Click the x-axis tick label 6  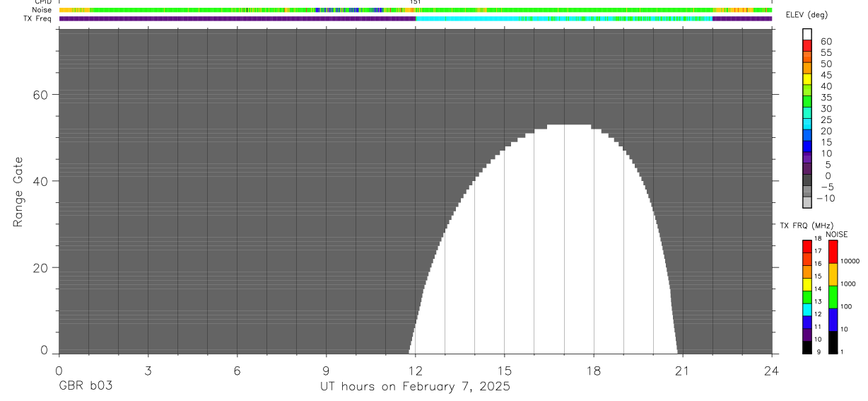237,370
